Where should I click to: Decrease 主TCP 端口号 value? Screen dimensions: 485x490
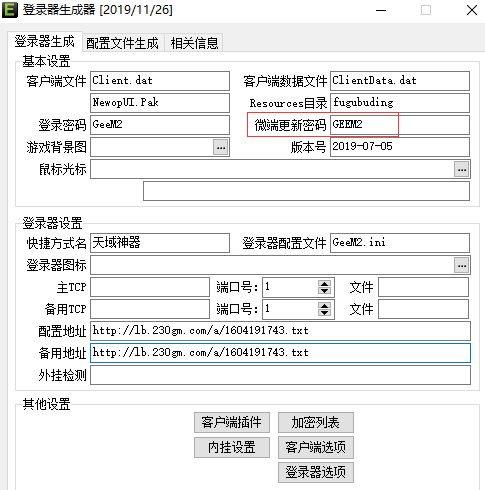tap(324, 291)
